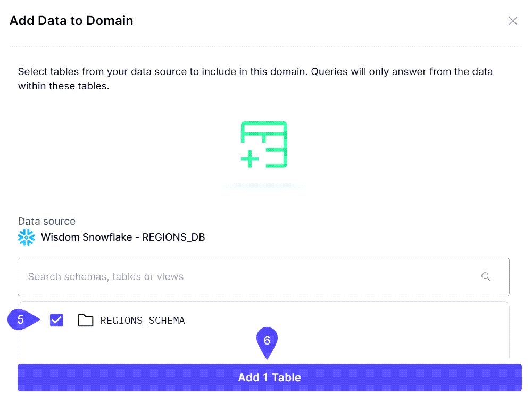Screen dimensions: 532x410
Task: Click the numbered marker labeled 6
Action: (267, 340)
